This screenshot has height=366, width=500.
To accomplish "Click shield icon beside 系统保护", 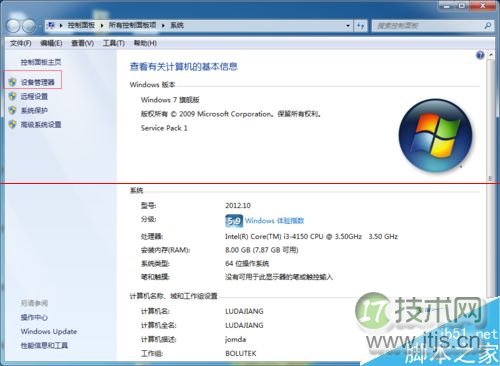I will (x=13, y=110).
